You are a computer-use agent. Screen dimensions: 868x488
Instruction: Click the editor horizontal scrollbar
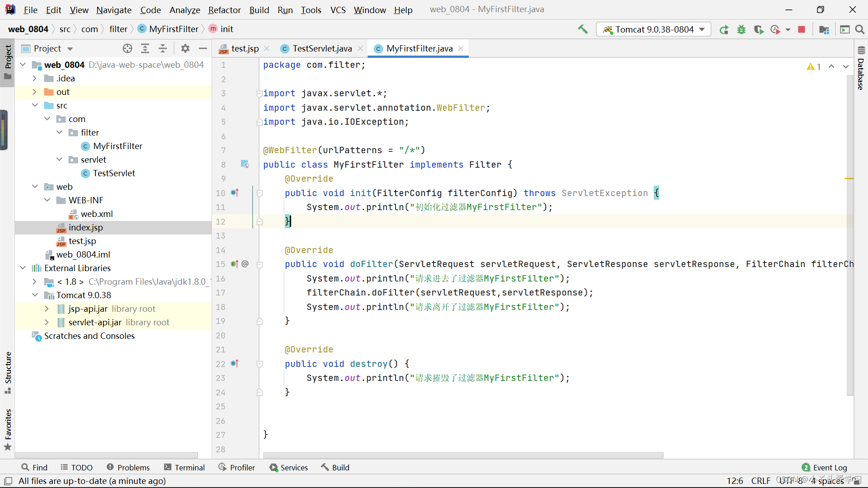click(463, 455)
